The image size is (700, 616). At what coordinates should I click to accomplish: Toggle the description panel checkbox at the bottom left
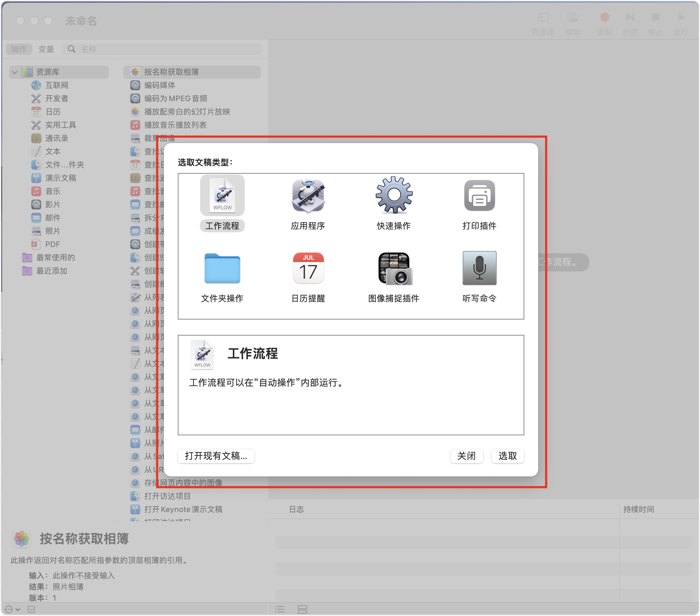point(31,609)
